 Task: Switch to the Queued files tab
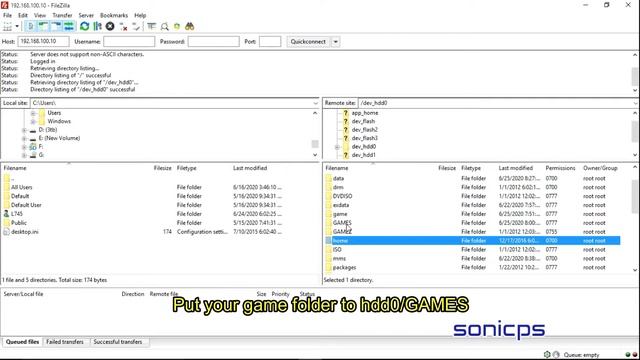(22, 342)
